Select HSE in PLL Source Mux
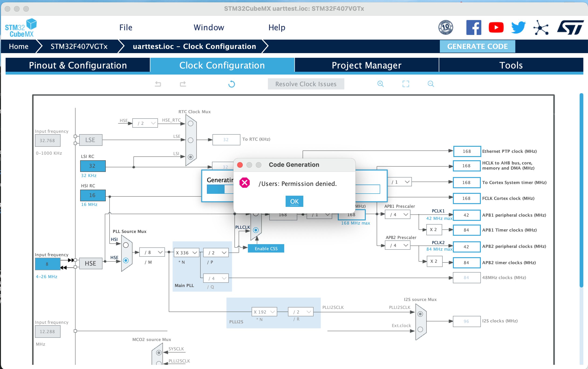 [126, 260]
